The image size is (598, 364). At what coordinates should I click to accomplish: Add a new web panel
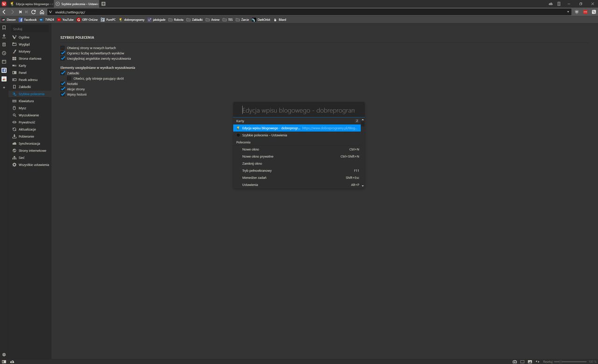[4, 87]
